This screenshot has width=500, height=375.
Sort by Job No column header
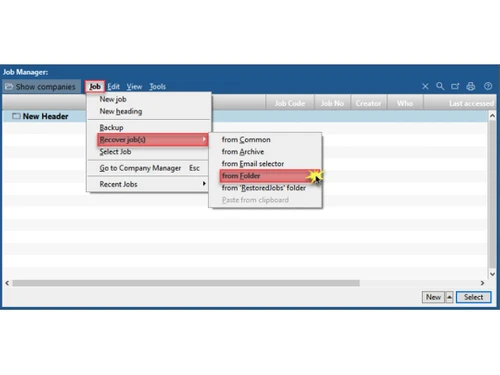click(x=332, y=103)
